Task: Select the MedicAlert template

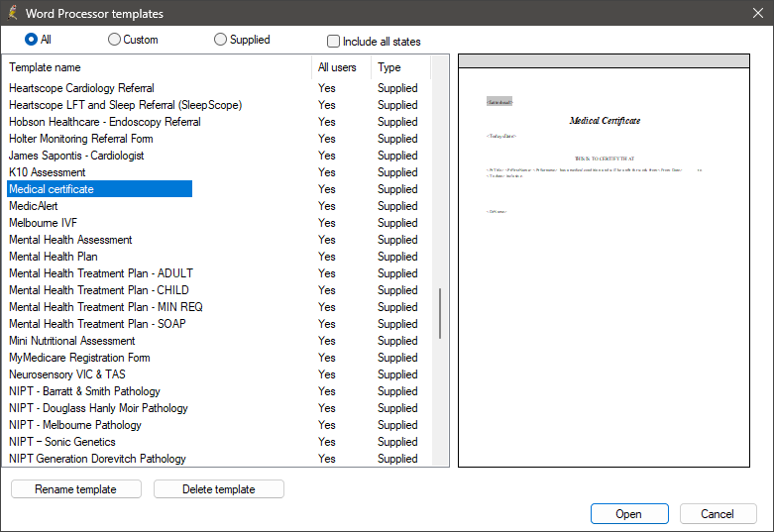Action: [x=34, y=206]
